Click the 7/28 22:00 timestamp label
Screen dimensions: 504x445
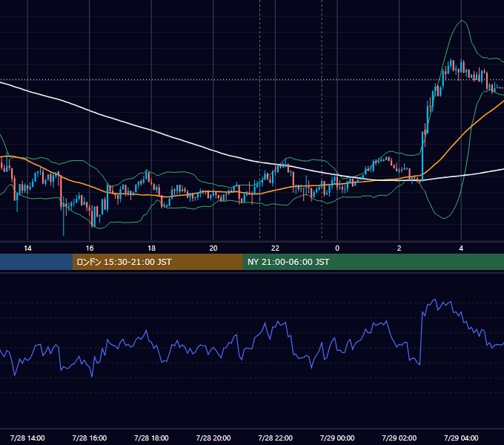pos(275,438)
